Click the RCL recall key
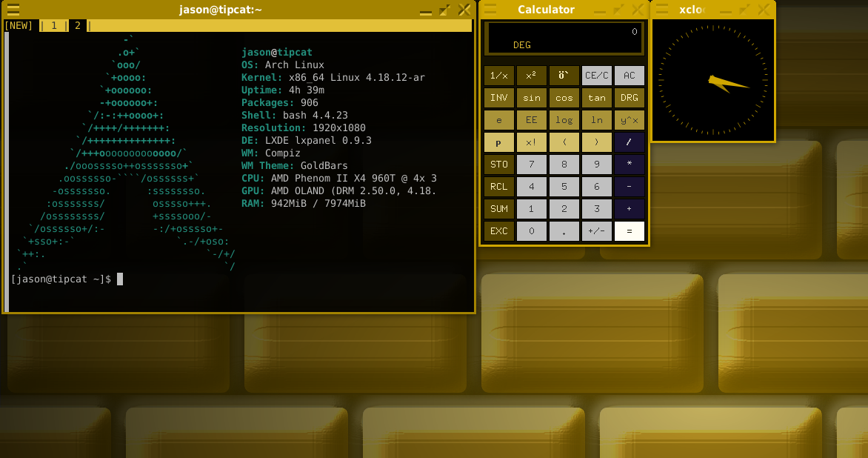The height and width of the screenshot is (458, 868). (498, 187)
